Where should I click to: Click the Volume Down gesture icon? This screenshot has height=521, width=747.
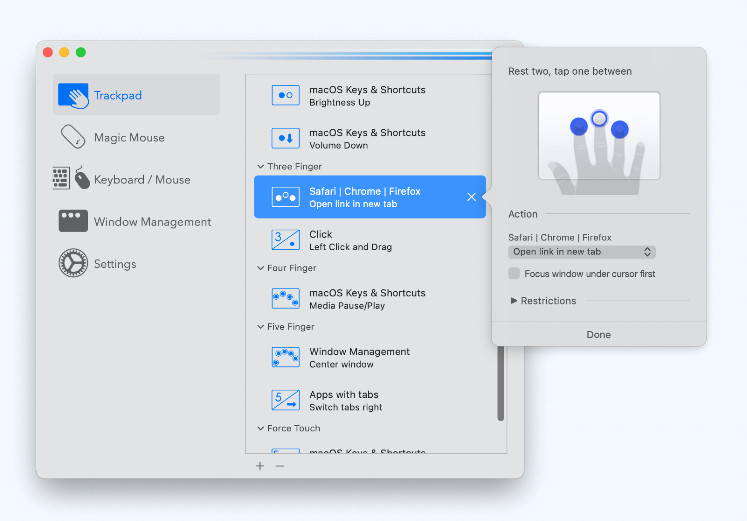285,138
